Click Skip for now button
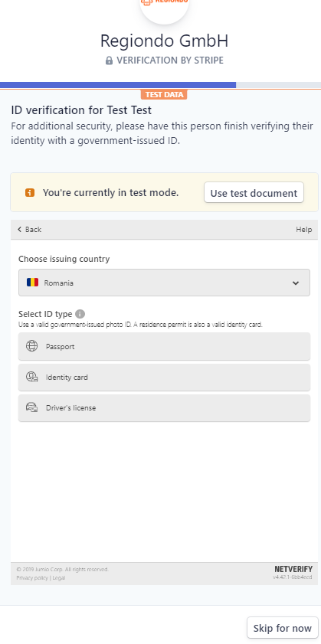 point(283,628)
